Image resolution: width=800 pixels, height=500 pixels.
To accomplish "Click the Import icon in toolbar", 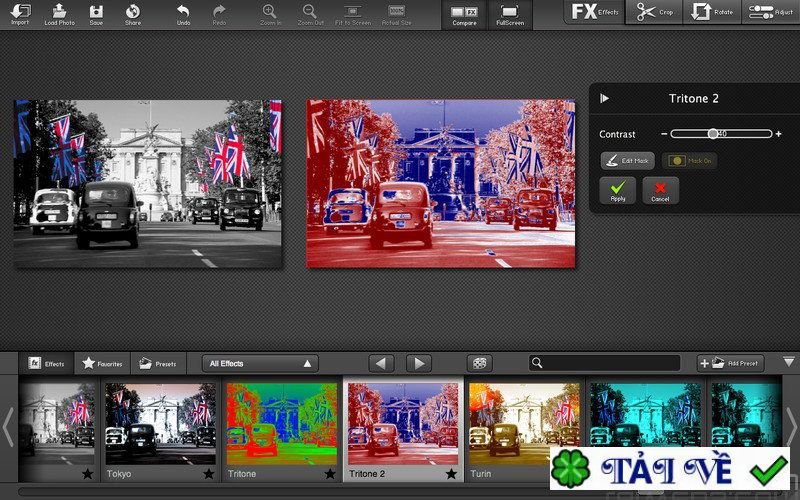I will [19, 13].
